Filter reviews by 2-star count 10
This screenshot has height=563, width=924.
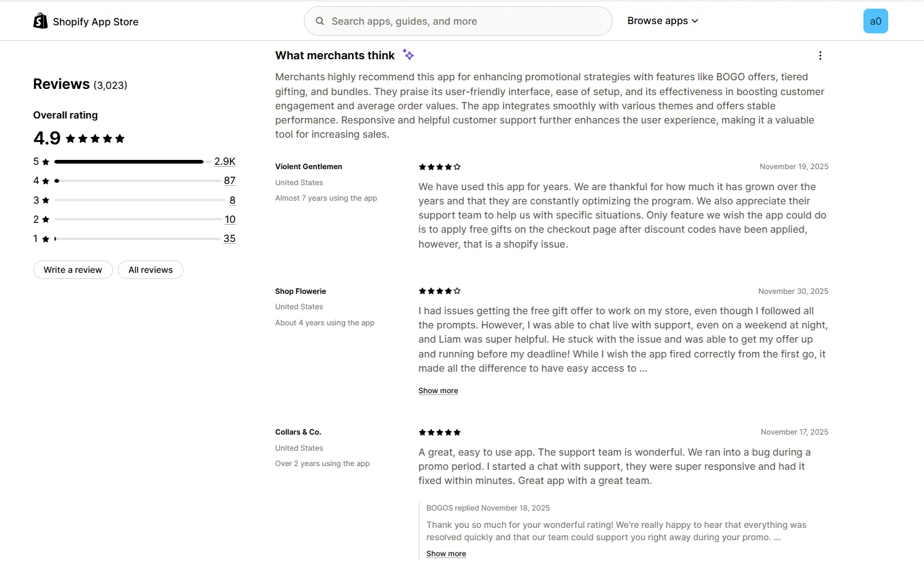[x=230, y=220]
